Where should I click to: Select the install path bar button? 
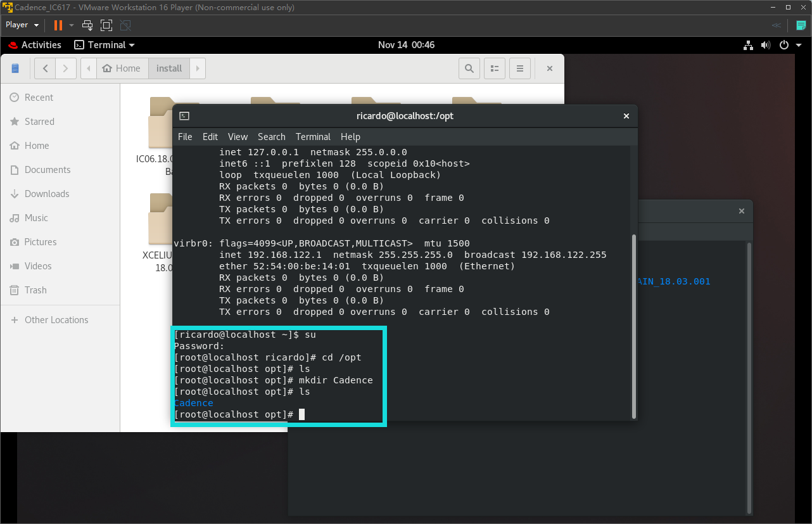pyautogui.click(x=169, y=68)
